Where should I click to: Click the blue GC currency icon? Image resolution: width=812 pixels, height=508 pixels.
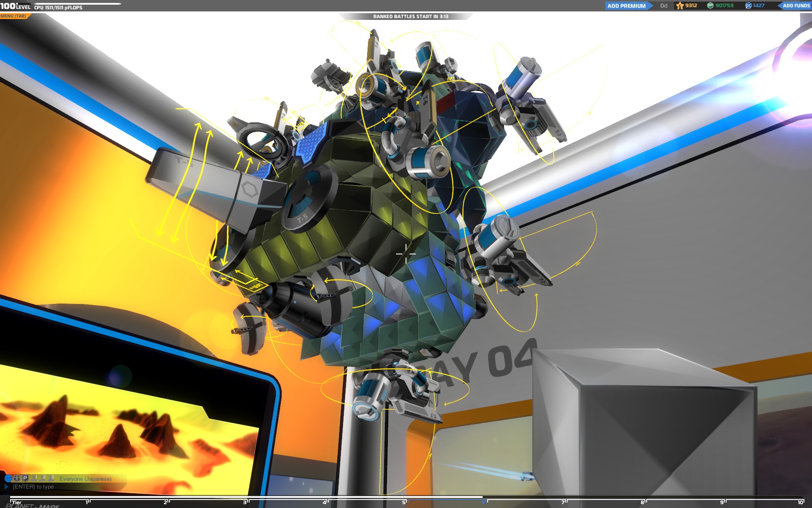(748, 6)
